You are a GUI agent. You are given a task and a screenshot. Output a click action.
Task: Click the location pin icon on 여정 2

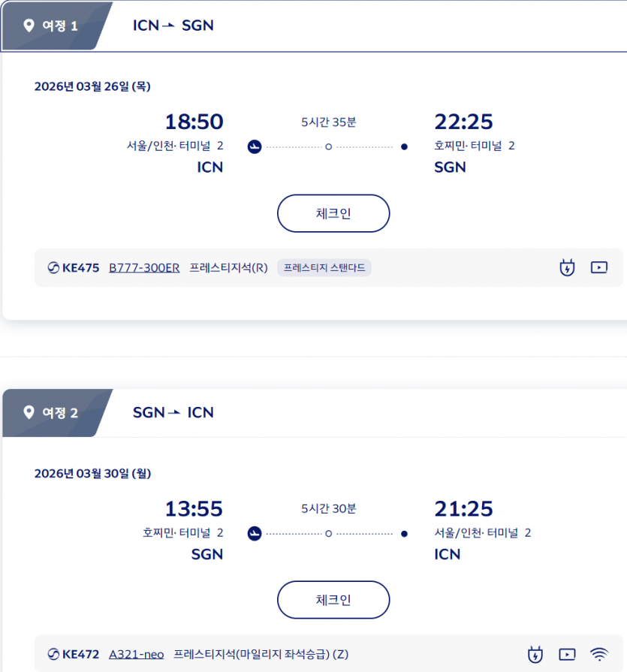click(x=29, y=412)
